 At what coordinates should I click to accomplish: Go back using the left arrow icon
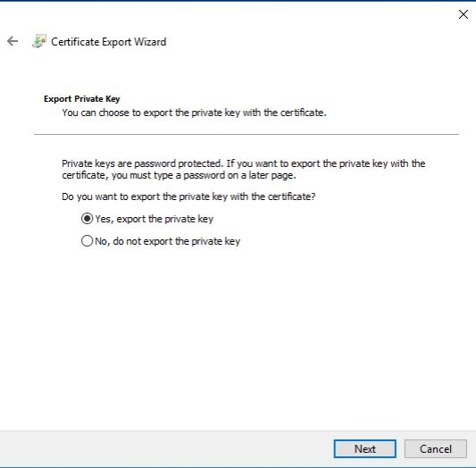click(x=13, y=41)
